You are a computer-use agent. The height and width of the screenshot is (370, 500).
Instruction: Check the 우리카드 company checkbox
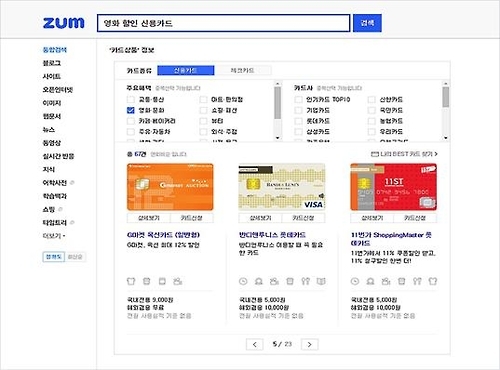tap(372, 131)
